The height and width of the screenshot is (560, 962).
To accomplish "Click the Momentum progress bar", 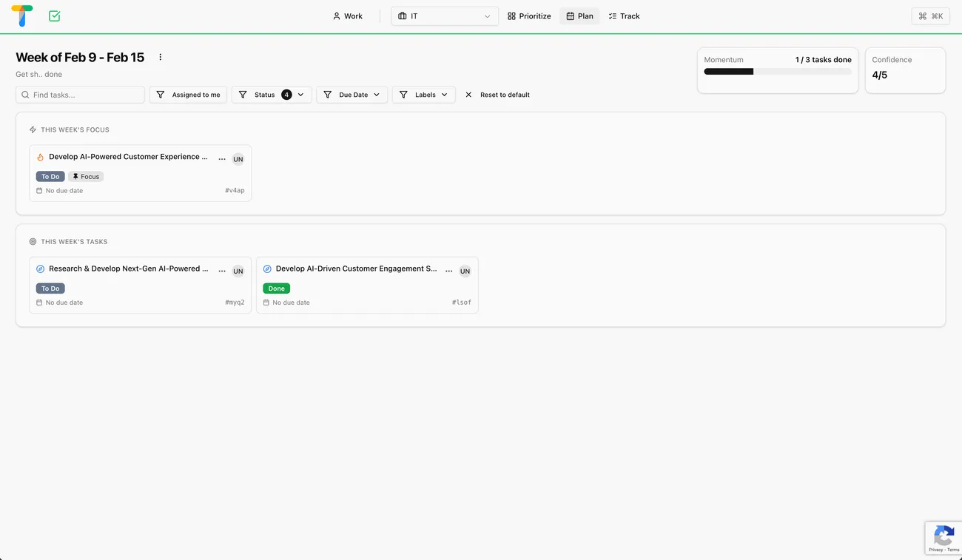I will point(777,72).
